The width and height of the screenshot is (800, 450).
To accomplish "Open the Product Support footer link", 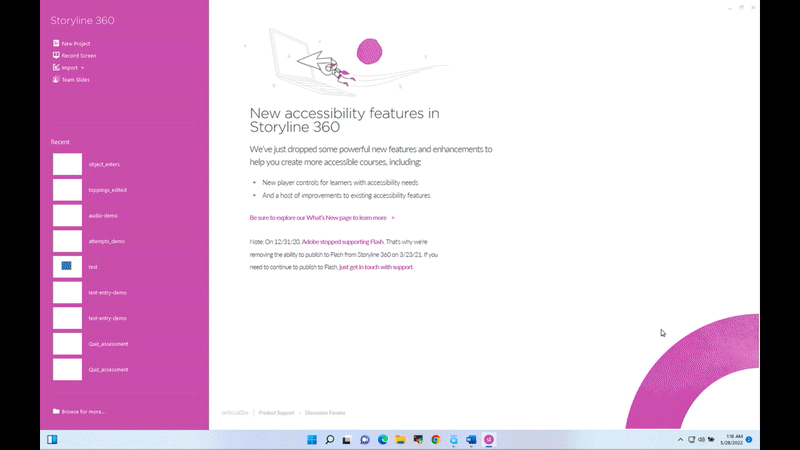I will pos(276,413).
